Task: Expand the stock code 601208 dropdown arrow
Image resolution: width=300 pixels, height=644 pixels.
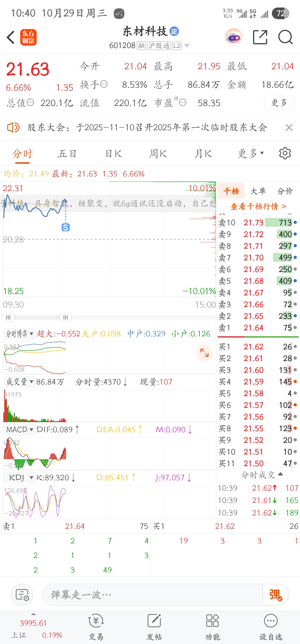Action: (x=187, y=46)
